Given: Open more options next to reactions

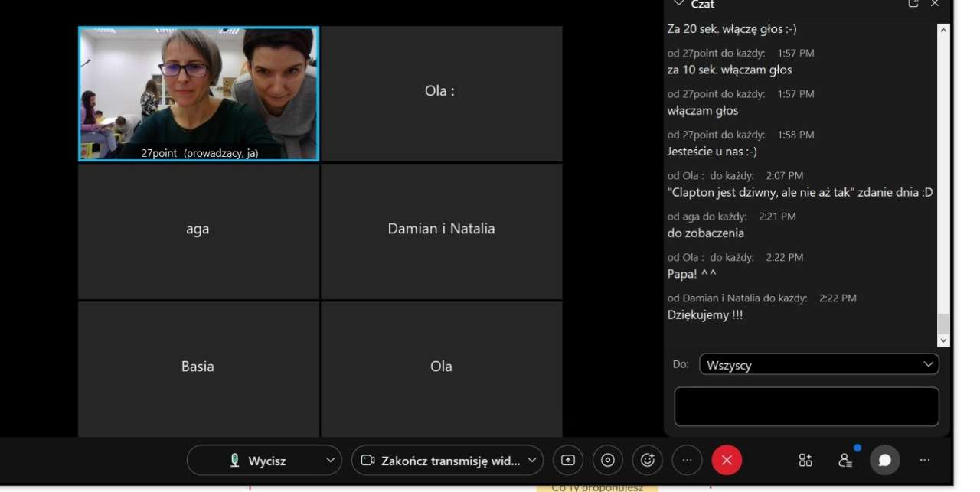Looking at the screenshot, I should [687, 460].
